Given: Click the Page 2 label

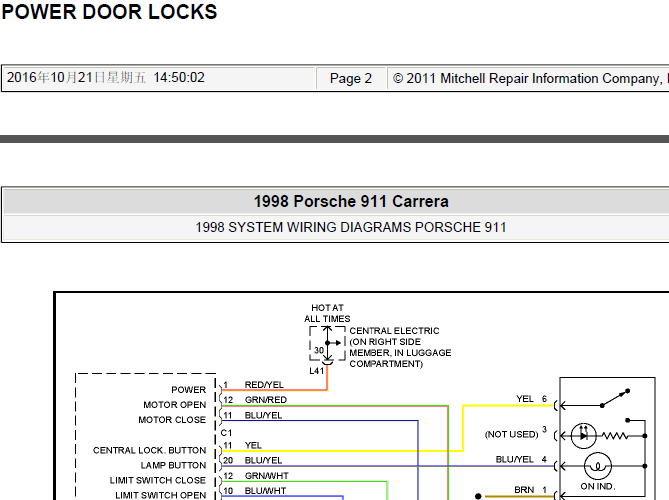Looking at the screenshot, I should click(351, 78).
